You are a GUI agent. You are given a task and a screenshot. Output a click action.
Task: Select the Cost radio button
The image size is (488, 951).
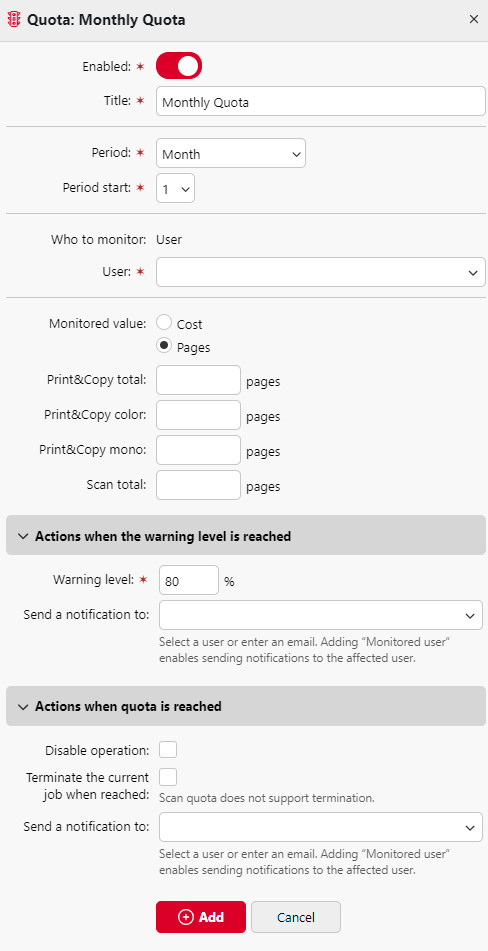click(164, 323)
